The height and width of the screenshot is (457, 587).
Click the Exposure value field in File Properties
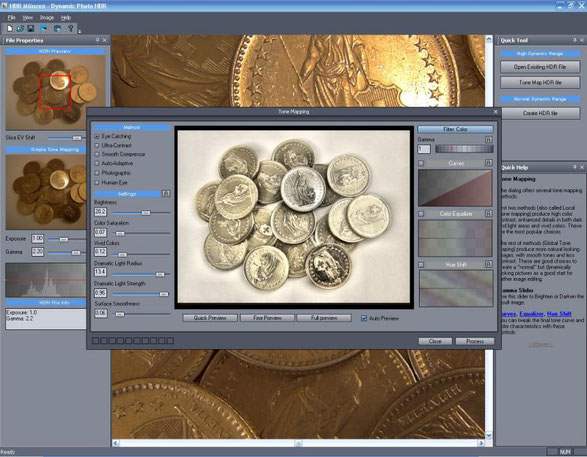coord(37,238)
